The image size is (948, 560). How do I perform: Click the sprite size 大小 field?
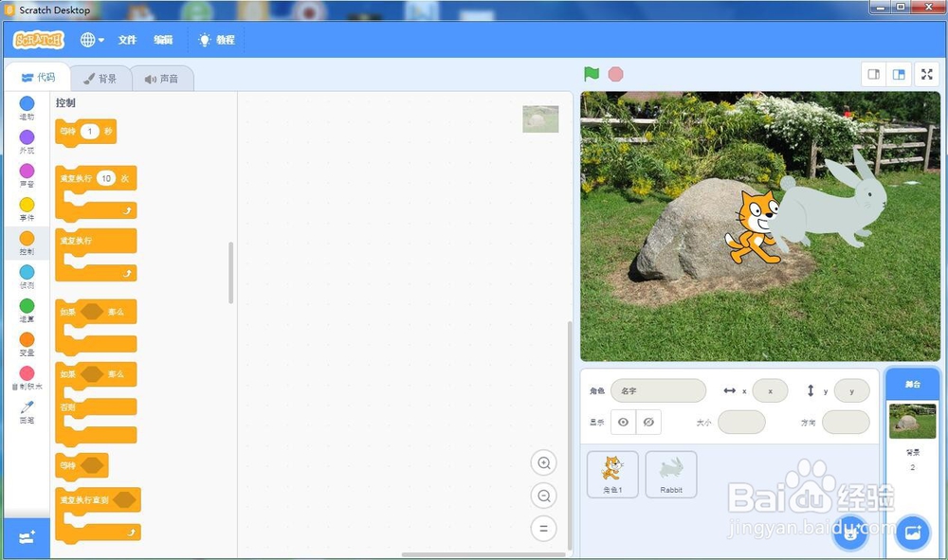741,423
